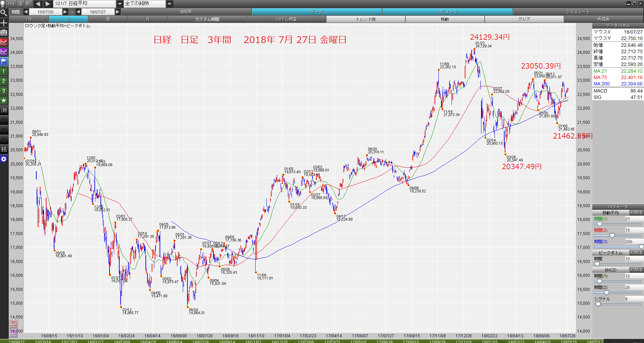Click green preset button 3
The width and height of the screenshot is (644, 343).
[4, 91]
